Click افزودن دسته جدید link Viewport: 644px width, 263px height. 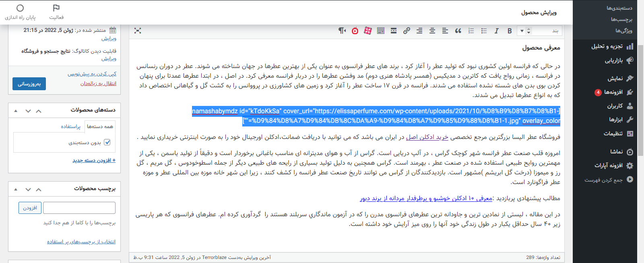click(94, 160)
